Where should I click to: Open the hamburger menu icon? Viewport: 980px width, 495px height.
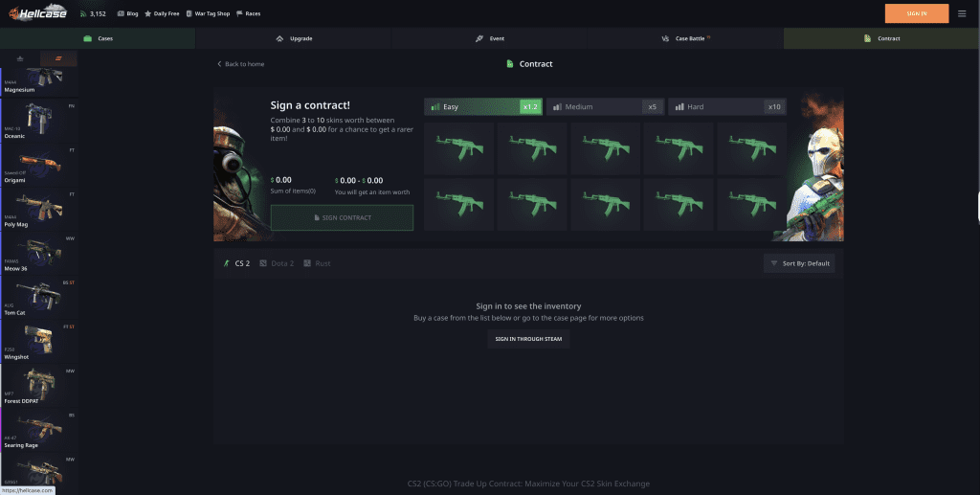click(x=962, y=13)
